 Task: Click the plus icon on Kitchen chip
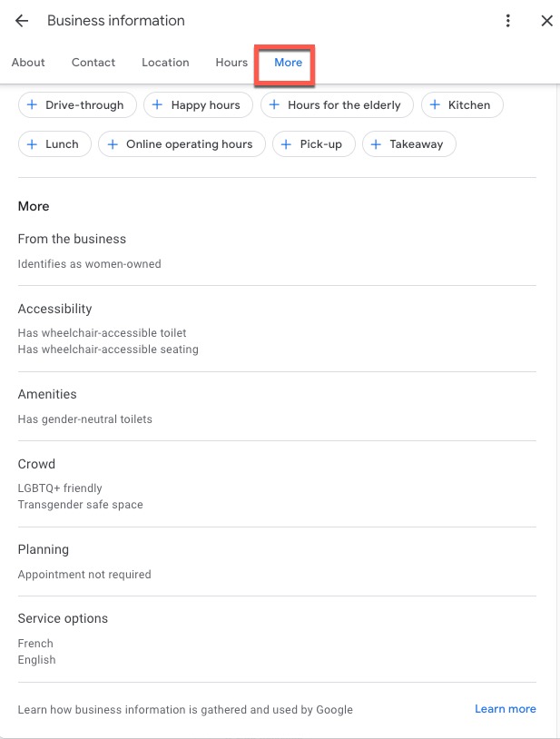[x=434, y=104]
